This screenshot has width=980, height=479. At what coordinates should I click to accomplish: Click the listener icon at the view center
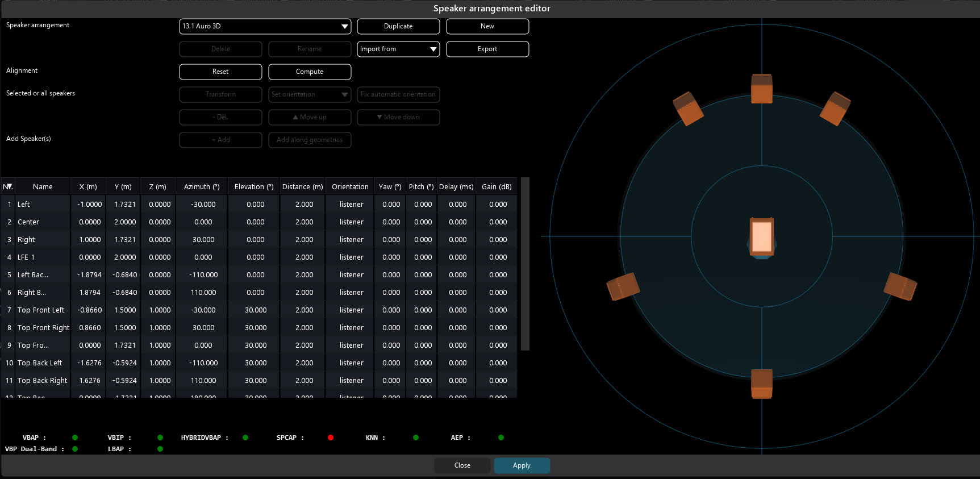761,236
